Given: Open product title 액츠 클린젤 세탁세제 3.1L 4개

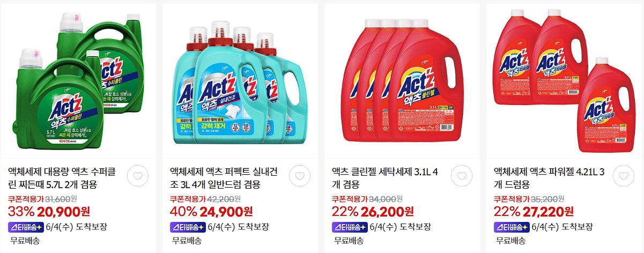Looking at the screenshot, I should pyautogui.click(x=386, y=178).
